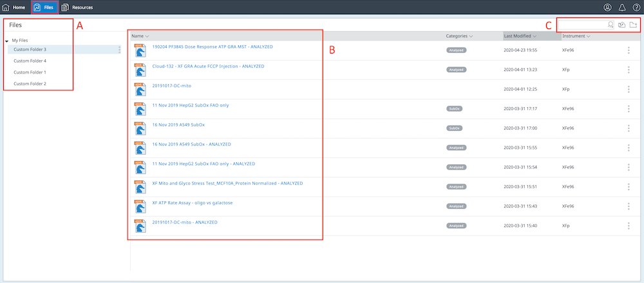This screenshot has height=283, width=644.
Task: Switch to the Resources tab
Action: coord(77,7)
